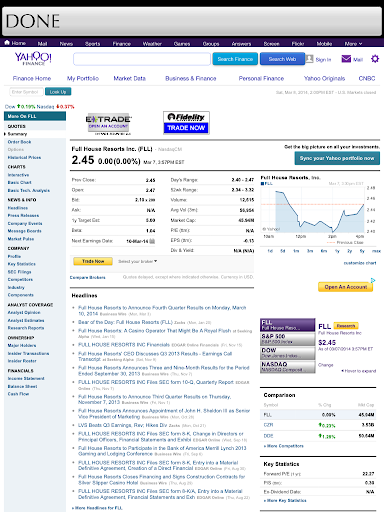Open Historical Prices in sidebar
Screen dimensions: 384x512
(x=24, y=157)
